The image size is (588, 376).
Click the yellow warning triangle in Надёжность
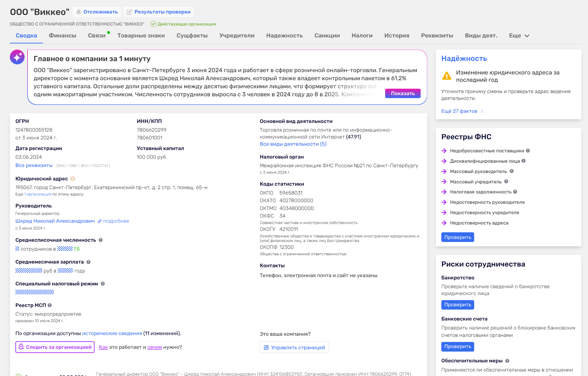point(446,76)
